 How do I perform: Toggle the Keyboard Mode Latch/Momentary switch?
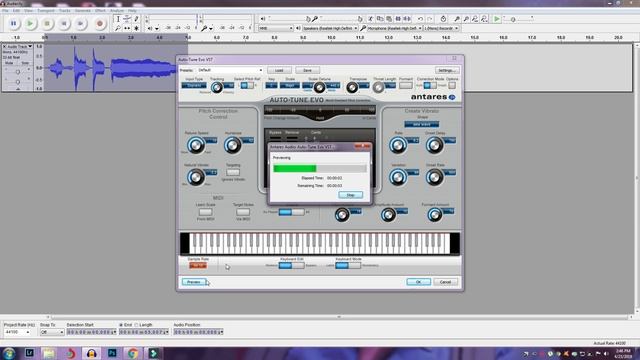[x=348, y=266]
